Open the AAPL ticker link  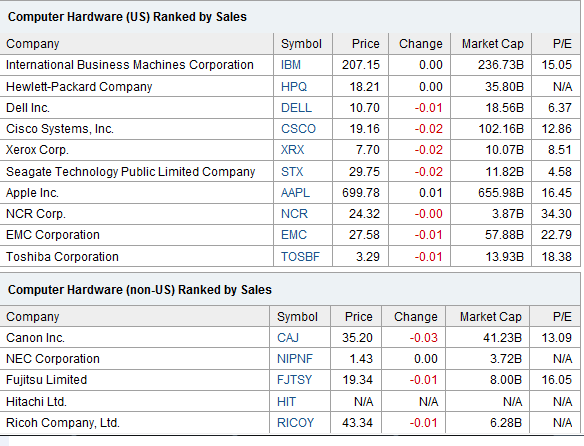click(x=295, y=193)
